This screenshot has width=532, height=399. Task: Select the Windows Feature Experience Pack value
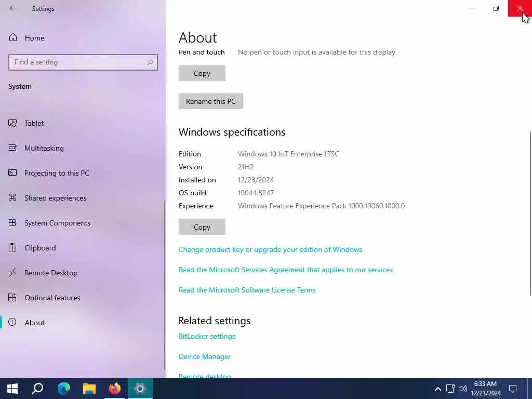(321, 206)
